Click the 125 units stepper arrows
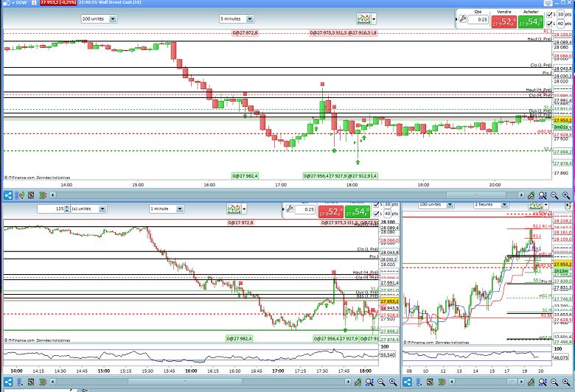575x392 pixels. (66, 209)
